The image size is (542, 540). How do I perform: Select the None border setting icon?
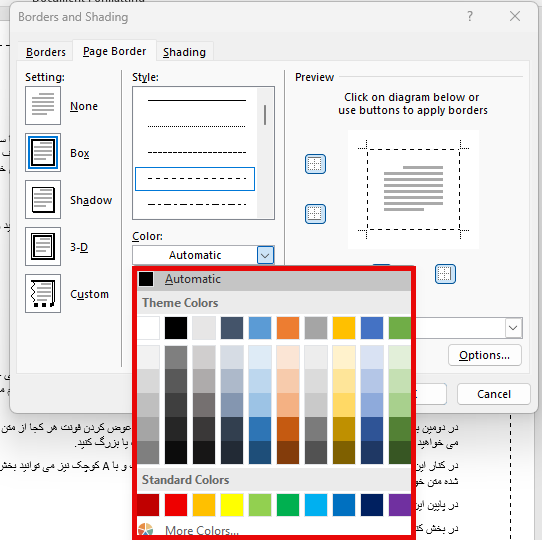43,105
